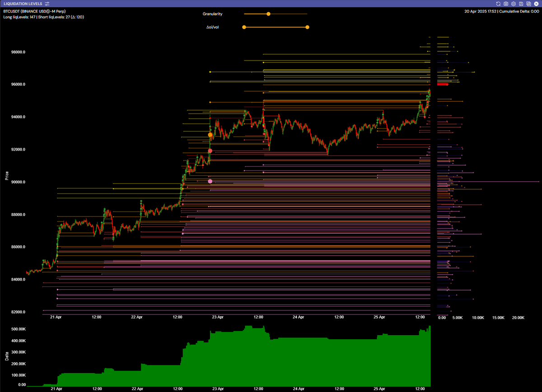Viewport: 542px width, 392px height.
Task: Click the 10.00K histogram axis label
Action: [478, 318]
